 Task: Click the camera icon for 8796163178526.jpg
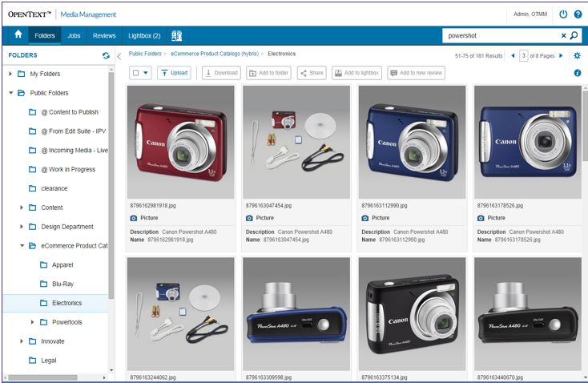point(481,218)
